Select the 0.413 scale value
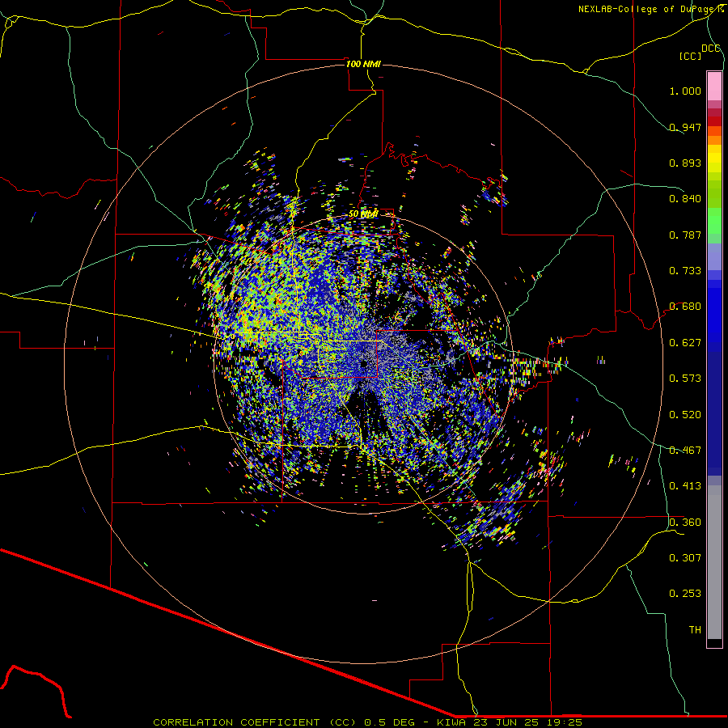This screenshot has width=728, height=728. (685, 486)
